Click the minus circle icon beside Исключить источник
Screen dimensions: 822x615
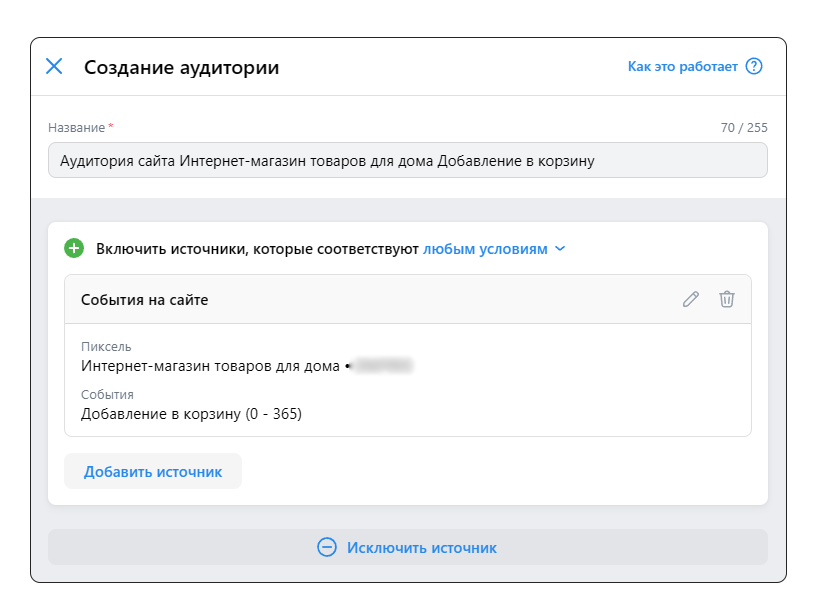(327, 547)
